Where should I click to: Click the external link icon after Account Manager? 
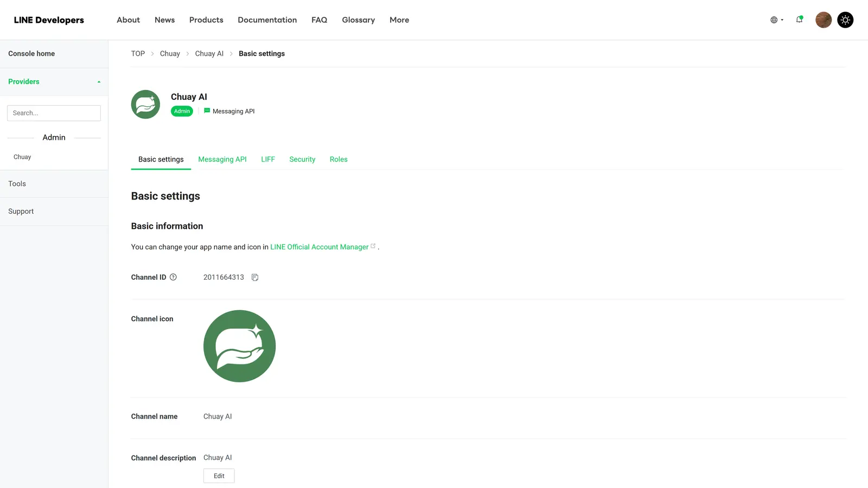(x=373, y=246)
